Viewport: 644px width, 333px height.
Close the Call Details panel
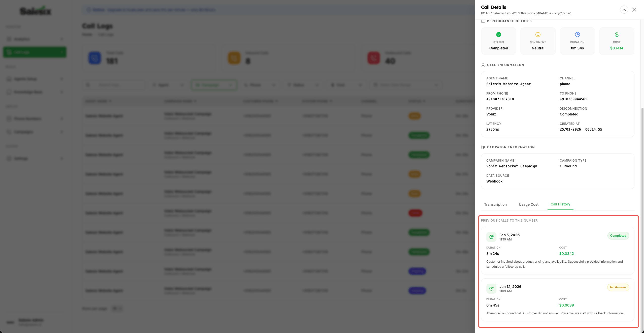634,10
